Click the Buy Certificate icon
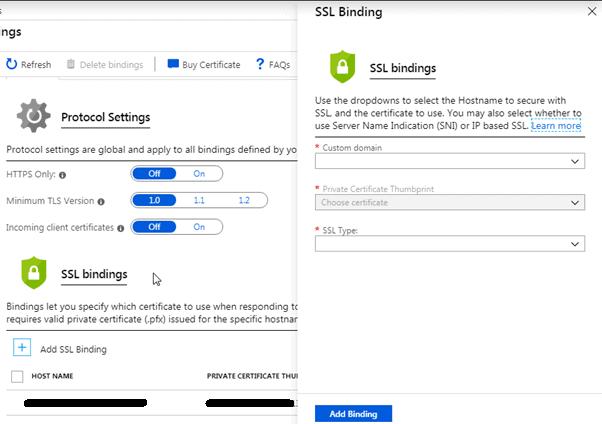 coord(173,65)
